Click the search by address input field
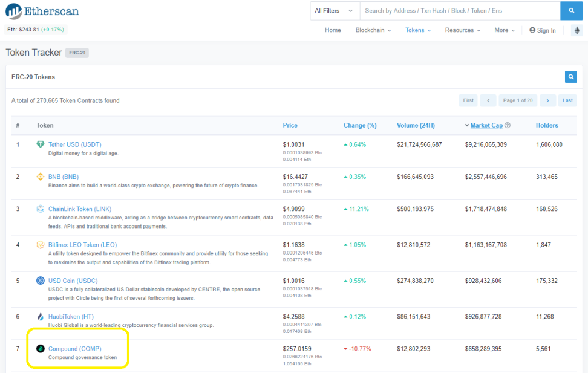Image resolution: width=588 pixels, height=373 pixels. [x=460, y=11]
